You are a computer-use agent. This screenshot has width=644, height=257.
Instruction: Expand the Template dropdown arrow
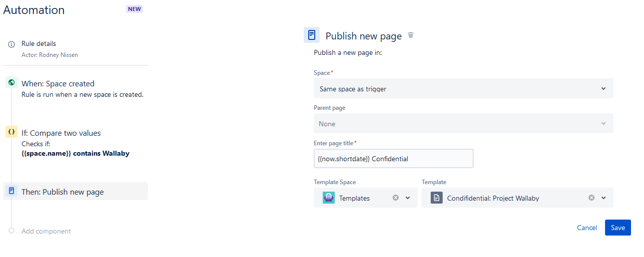click(604, 198)
